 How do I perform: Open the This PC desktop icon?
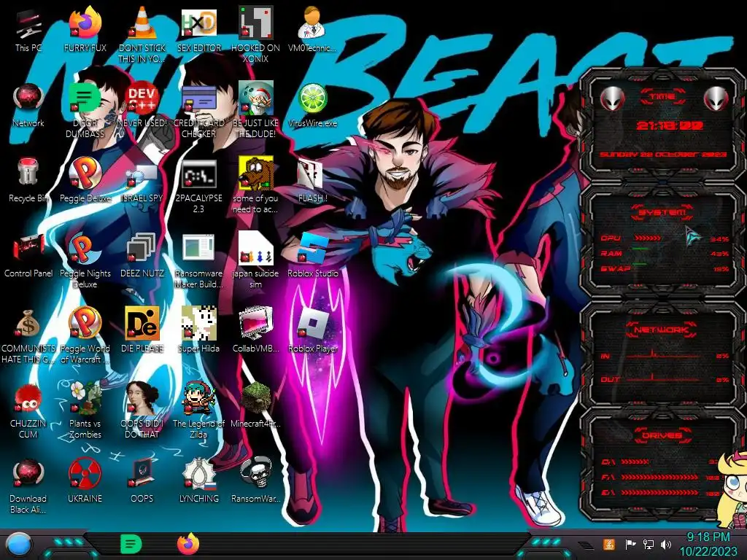(x=28, y=24)
